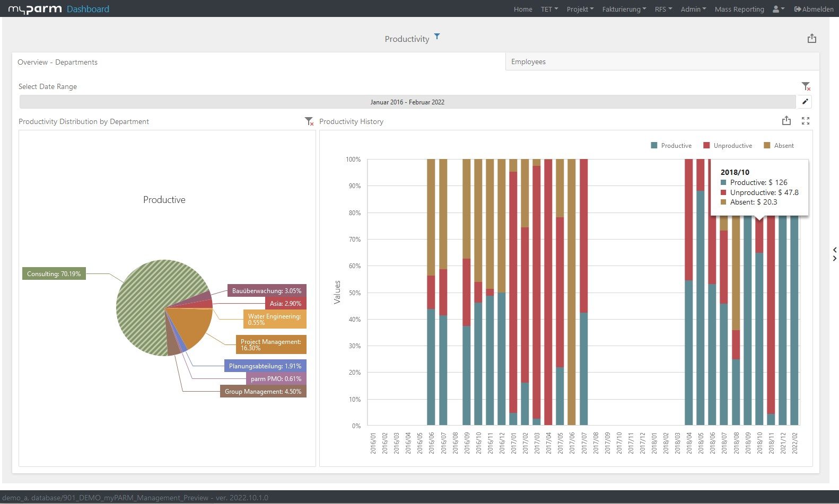This screenshot has height=504, width=839.
Task: Click the Abmelden logout link
Action: pyautogui.click(x=814, y=9)
